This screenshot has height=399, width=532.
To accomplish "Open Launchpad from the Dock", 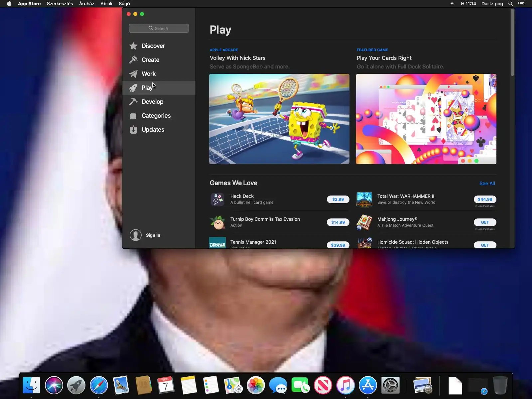I will [x=76, y=385].
